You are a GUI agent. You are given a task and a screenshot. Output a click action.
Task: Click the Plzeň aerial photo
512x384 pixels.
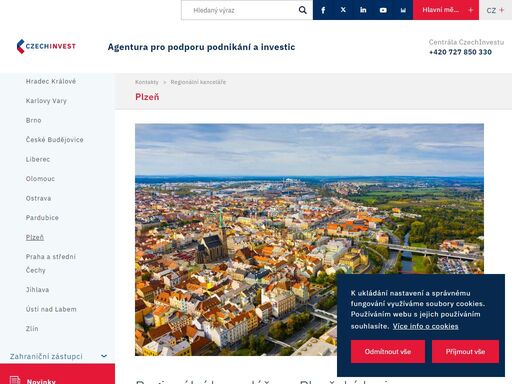(x=309, y=239)
